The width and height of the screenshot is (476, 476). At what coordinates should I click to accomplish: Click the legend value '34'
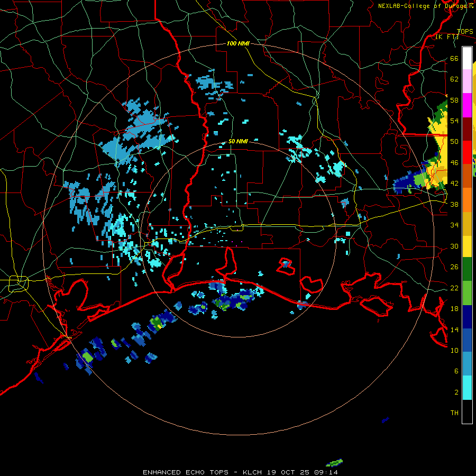tap(454, 225)
